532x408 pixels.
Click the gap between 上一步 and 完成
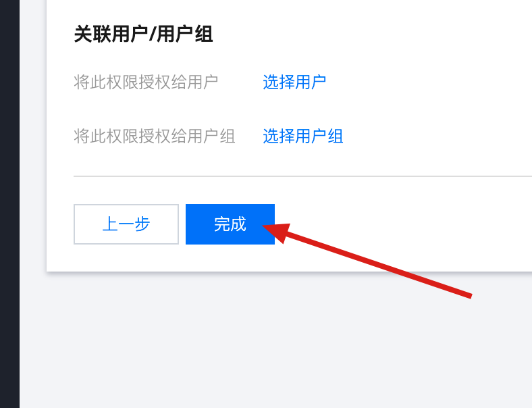182,224
